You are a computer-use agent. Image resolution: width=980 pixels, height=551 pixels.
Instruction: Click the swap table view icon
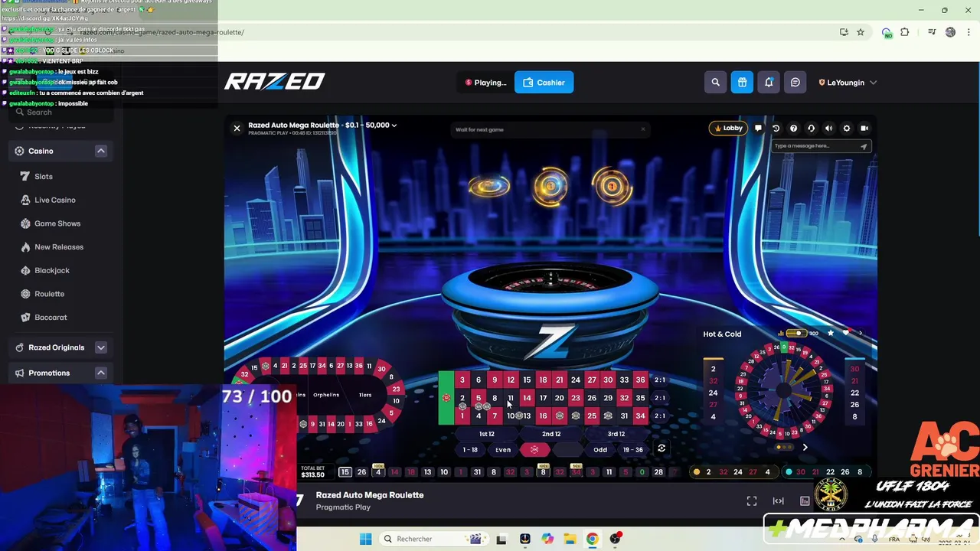661,448
